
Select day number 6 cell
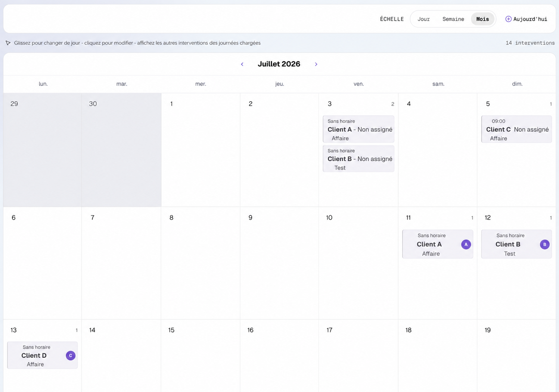[x=43, y=263]
